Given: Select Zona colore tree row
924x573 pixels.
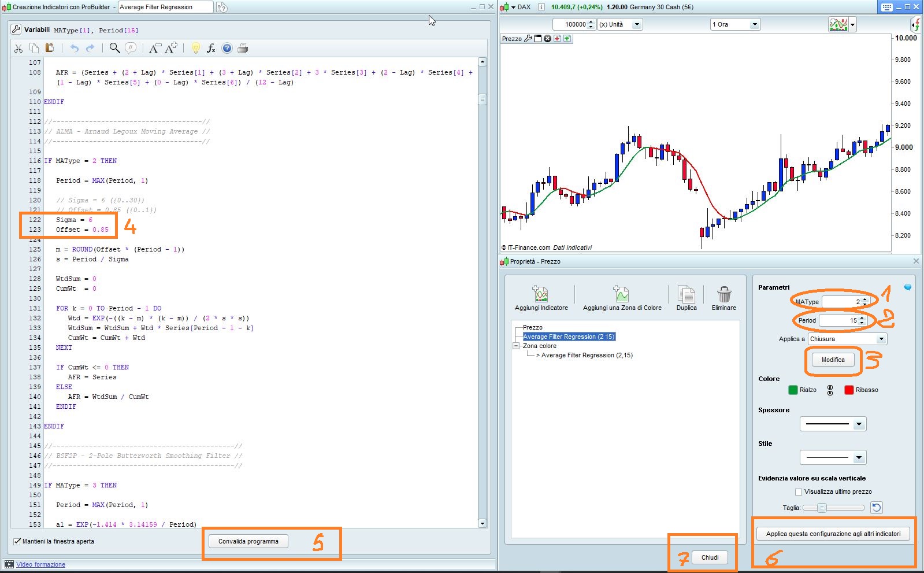Looking at the screenshot, I should click(540, 346).
